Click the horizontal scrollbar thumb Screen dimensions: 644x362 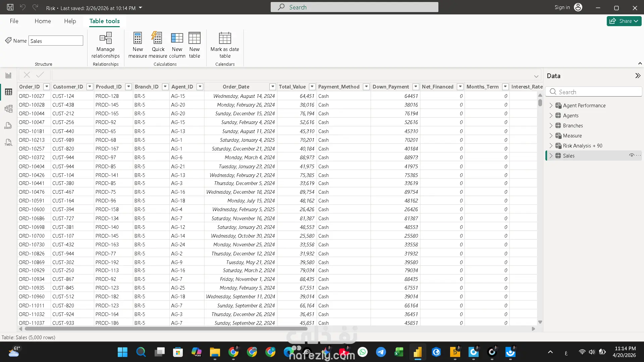click(x=166, y=329)
